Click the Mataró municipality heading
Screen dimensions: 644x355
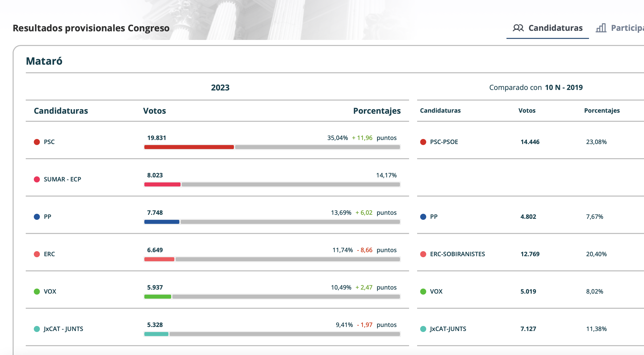[44, 61]
